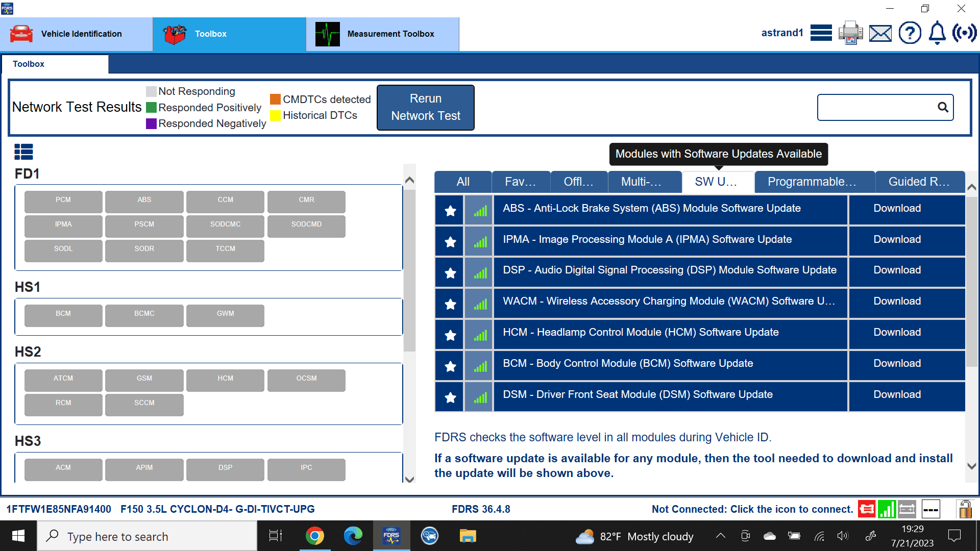
Task: Select the All updates tab
Action: 462,182
